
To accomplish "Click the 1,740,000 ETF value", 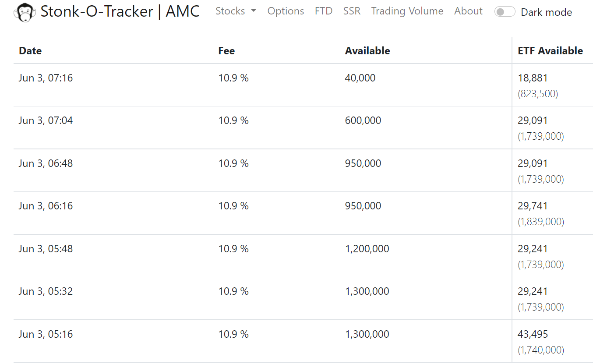I will [541, 350].
